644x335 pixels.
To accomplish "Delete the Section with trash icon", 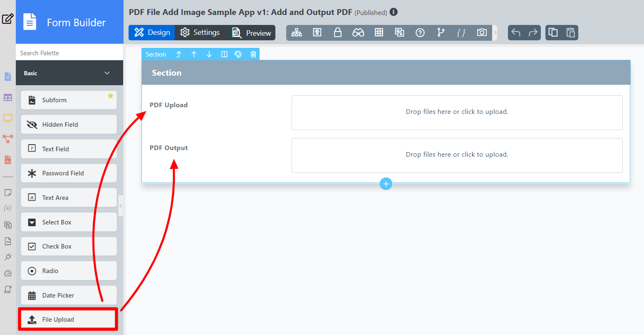I will click(253, 54).
